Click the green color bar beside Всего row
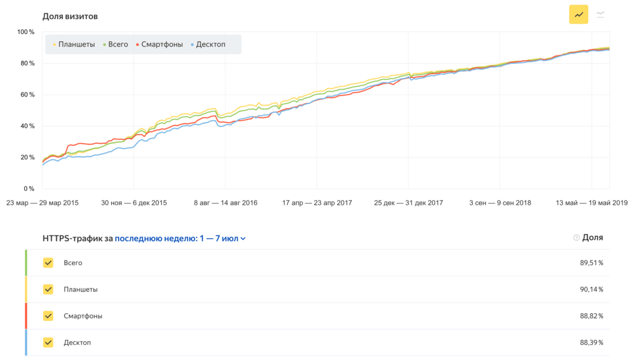The height and width of the screenshot is (364, 633). pyautogui.click(x=26, y=263)
